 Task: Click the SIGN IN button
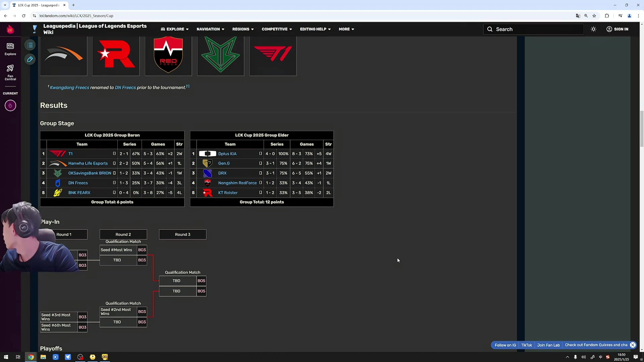[617, 29]
